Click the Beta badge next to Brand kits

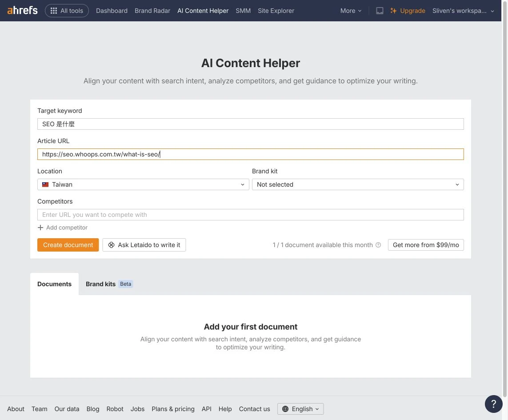coord(125,284)
